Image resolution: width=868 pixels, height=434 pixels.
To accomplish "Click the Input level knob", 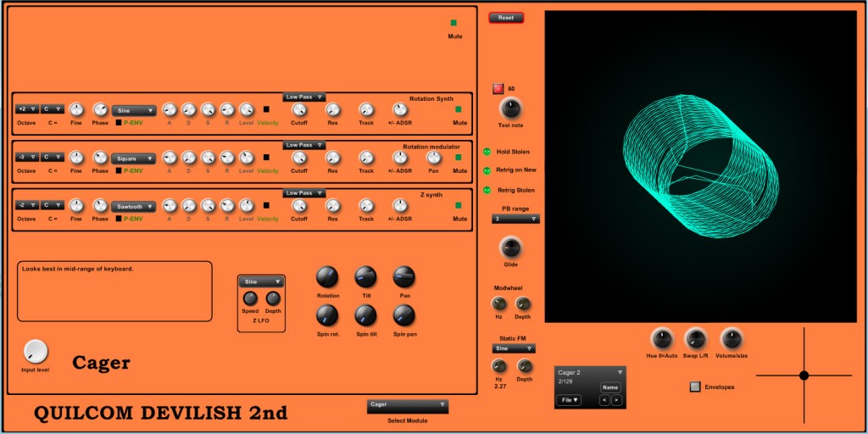I will (x=36, y=352).
